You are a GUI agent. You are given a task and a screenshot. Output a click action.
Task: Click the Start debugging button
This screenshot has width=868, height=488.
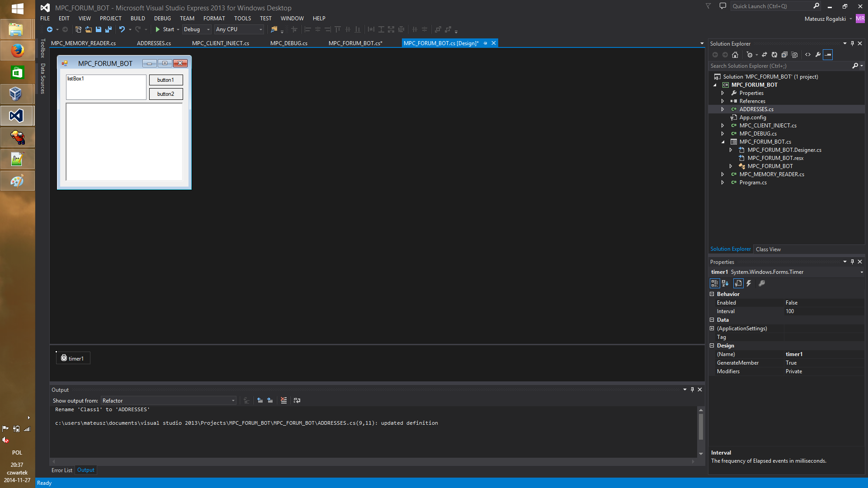click(165, 29)
